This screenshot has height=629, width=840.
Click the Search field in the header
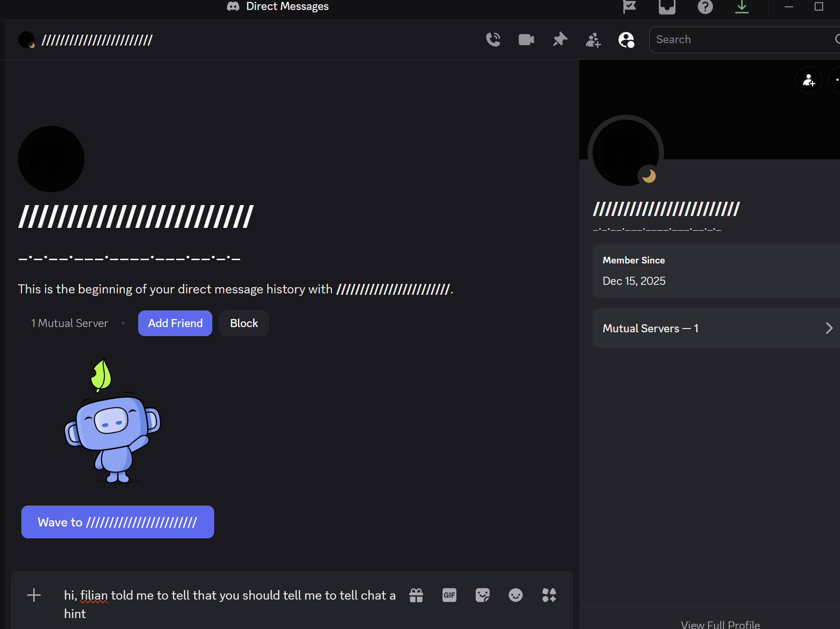[744, 39]
